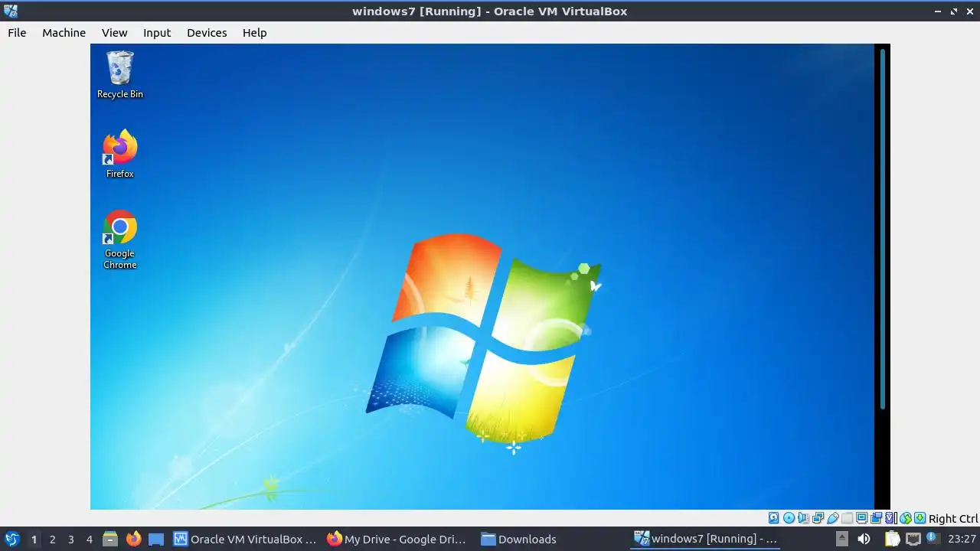
Task: Click the hard disk activity indicator
Action: point(773,518)
